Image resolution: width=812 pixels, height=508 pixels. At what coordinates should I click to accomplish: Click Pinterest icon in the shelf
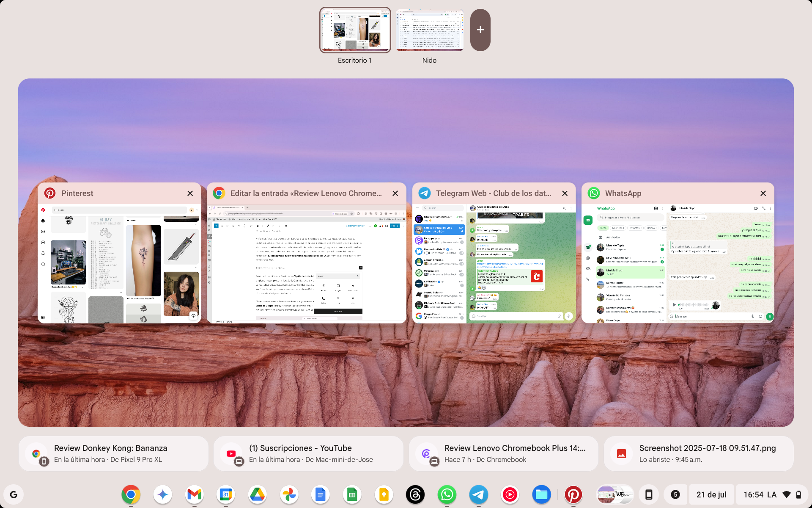tap(573, 494)
